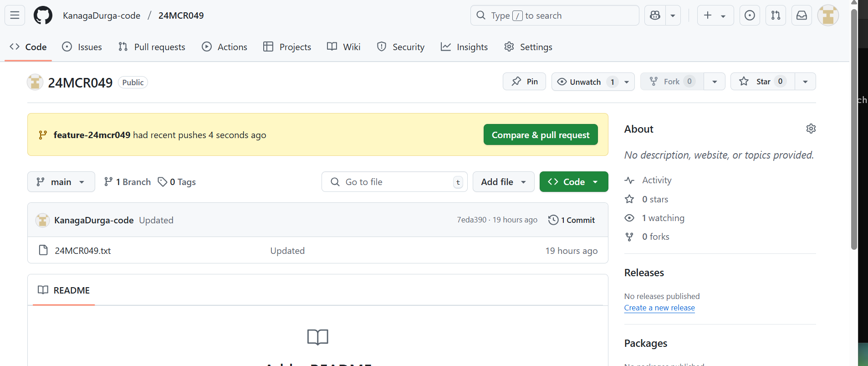Open the user profile avatar menu
This screenshot has height=366, width=868.
coord(828,15)
